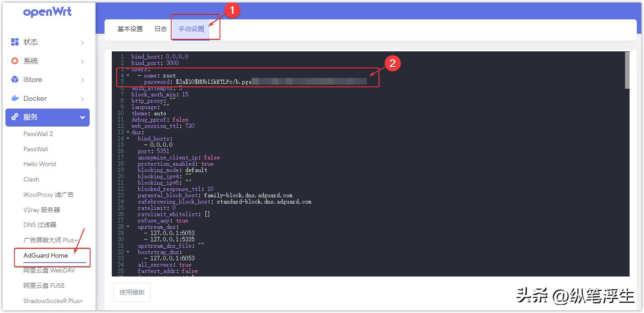
Task: Select PassWall 2 service
Action: pyautogui.click(x=38, y=134)
